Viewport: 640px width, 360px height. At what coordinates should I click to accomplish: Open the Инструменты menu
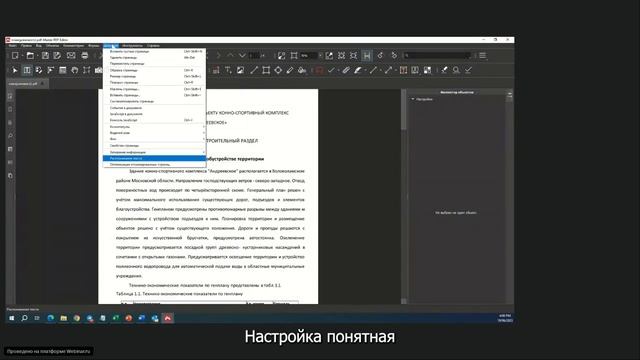pos(132,46)
